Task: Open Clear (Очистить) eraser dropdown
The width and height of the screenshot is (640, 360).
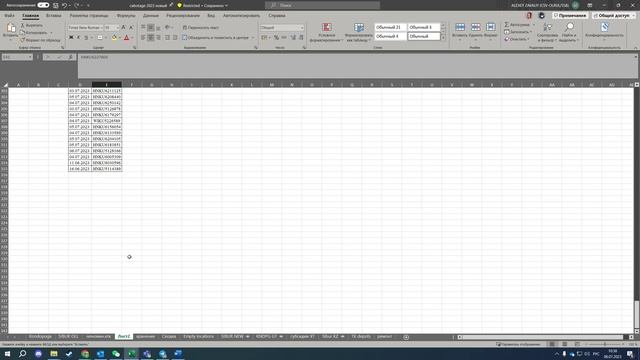Action: 517,39
